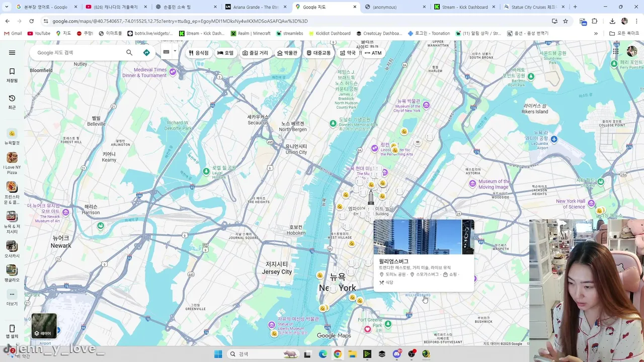The width and height of the screenshot is (644, 362).
Task: Expand the bookmarks overflow chevron
Action: (596, 33)
